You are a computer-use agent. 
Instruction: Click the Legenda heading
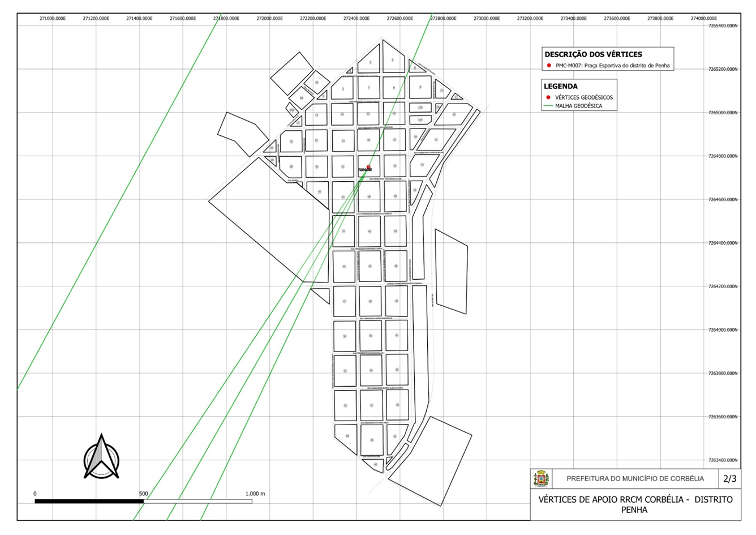coord(560,87)
